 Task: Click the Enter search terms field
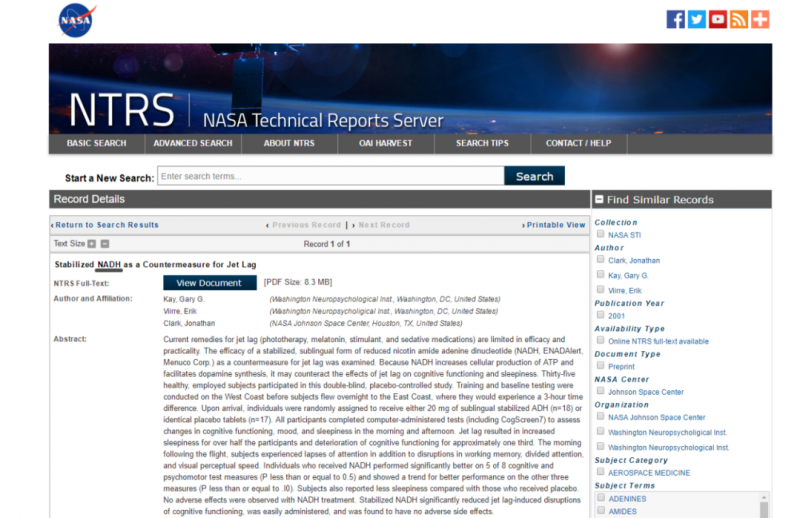[x=330, y=176]
